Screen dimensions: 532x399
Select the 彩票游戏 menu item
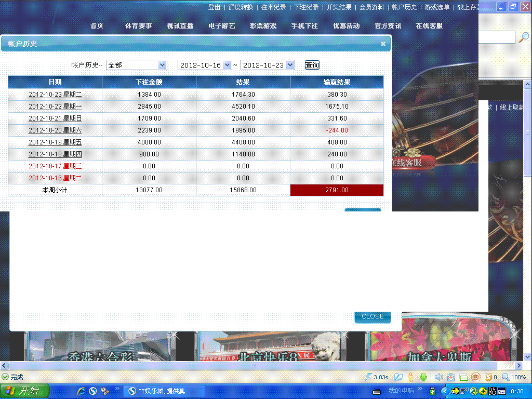tap(263, 24)
